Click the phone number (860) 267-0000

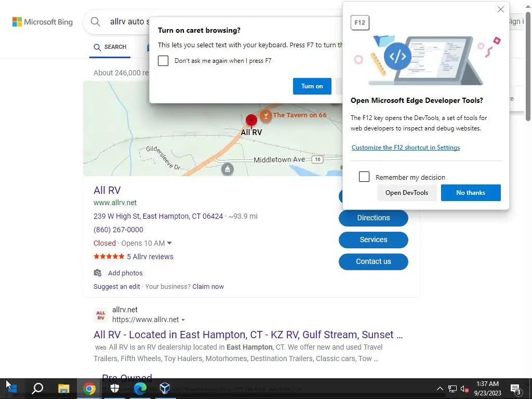118,230
